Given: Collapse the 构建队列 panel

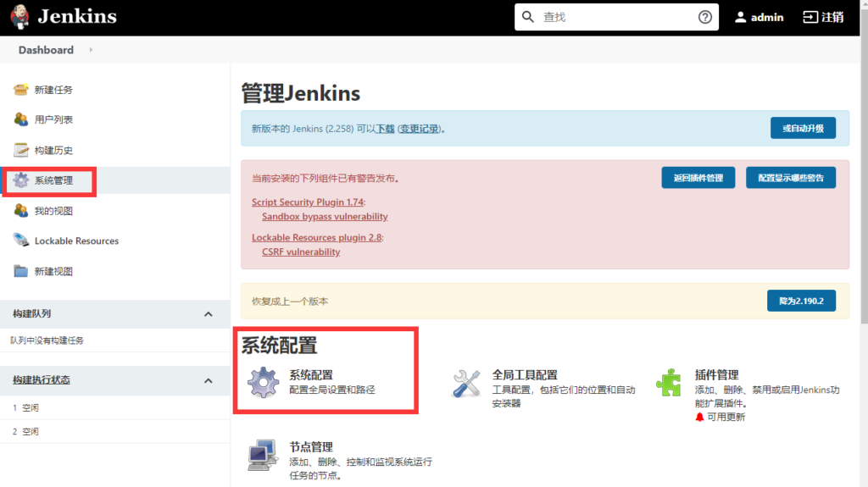Looking at the screenshot, I should [x=209, y=313].
